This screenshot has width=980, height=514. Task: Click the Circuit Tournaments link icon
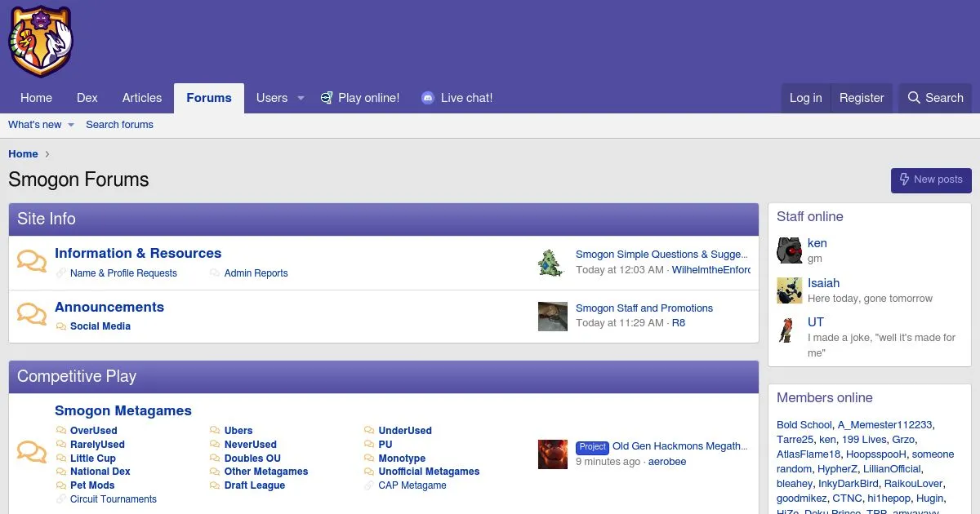(61, 499)
